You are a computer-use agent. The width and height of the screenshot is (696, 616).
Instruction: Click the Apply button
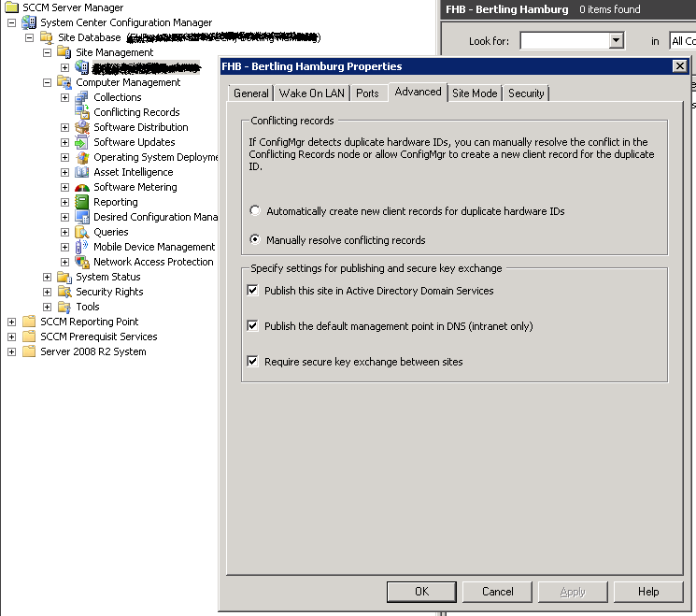pos(573,592)
